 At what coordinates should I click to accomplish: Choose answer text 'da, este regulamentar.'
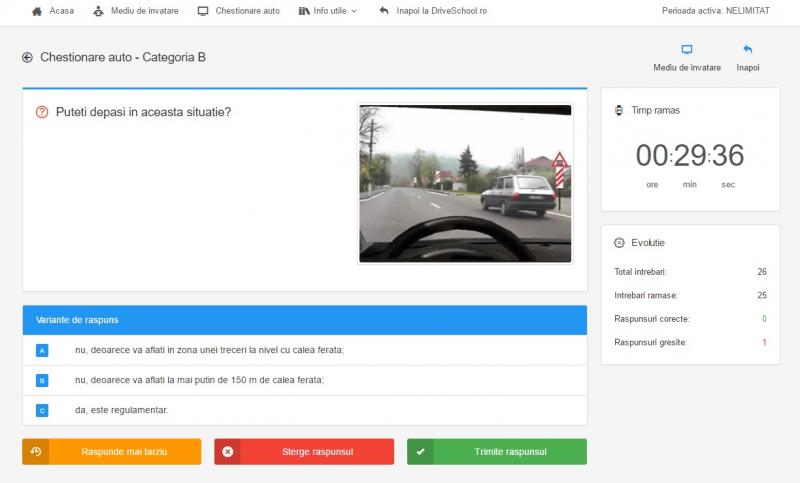(x=121, y=410)
